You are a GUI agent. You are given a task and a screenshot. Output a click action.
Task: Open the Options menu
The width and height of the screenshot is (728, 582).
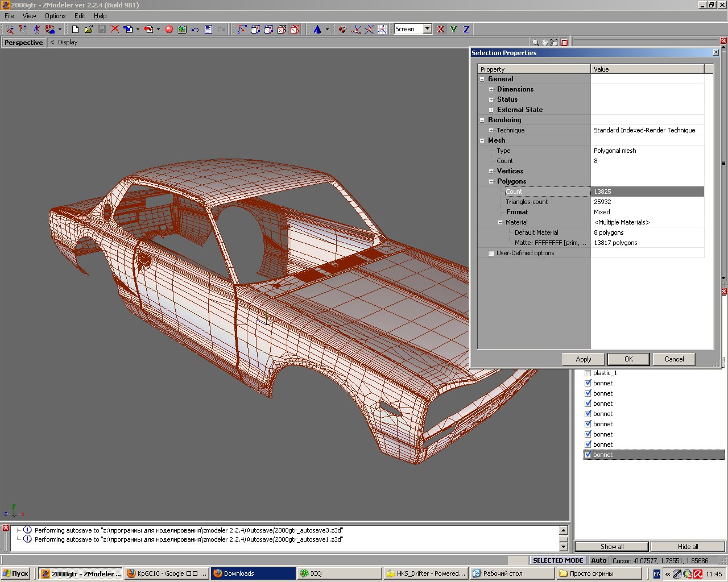pyautogui.click(x=55, y=16)
